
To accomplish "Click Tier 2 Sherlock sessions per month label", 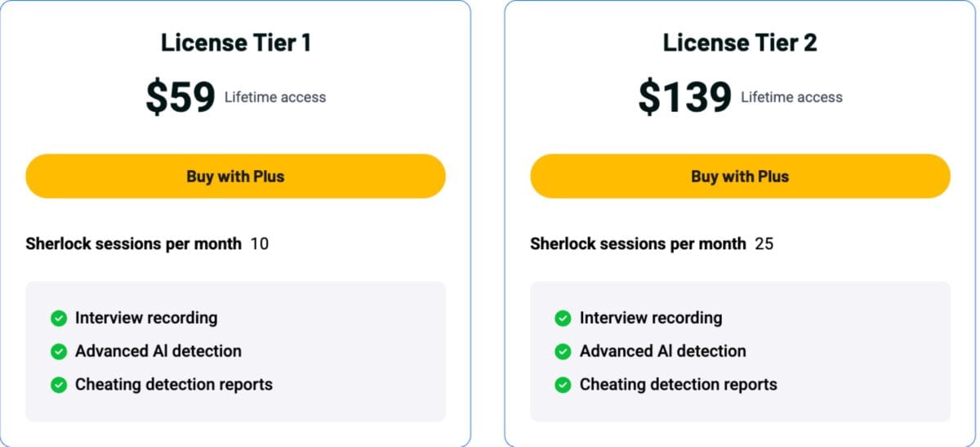I will click(638, 244).
